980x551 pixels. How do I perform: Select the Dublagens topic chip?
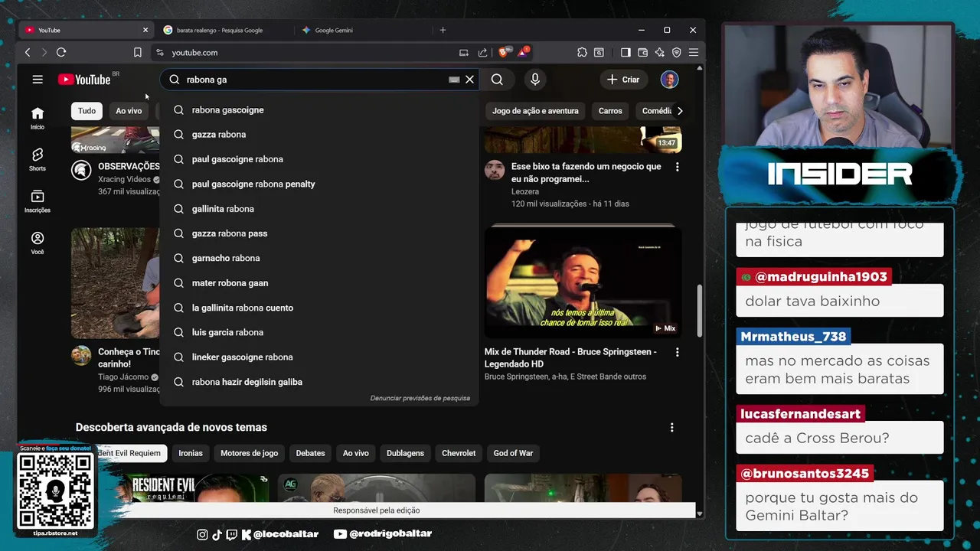pyautogui.click(x=405, y=453)
